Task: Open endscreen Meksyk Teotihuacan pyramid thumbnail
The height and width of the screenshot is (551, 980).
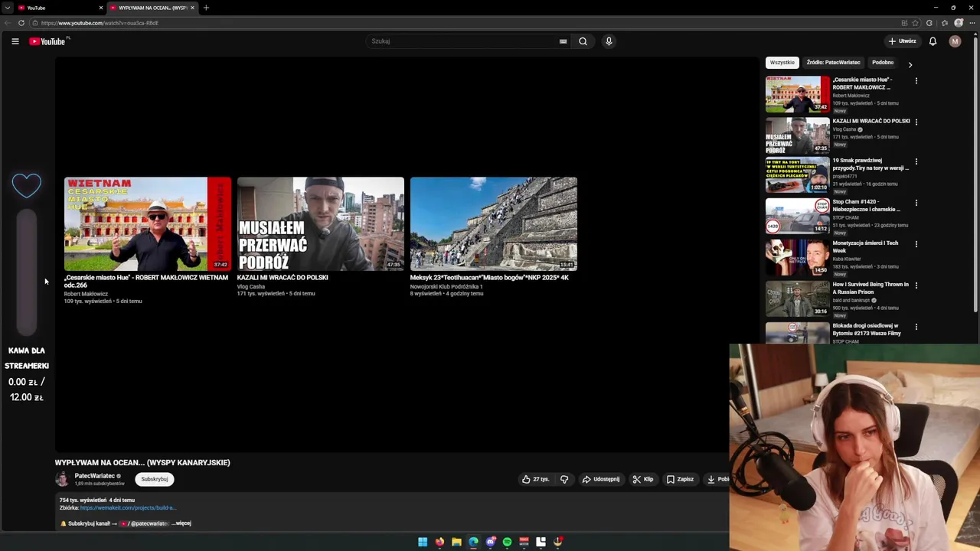Action: [494, 224]
